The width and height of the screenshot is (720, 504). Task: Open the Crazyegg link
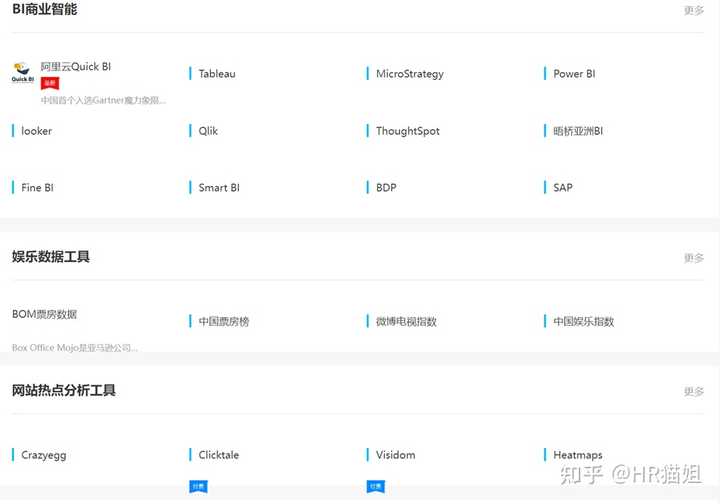pyautogui.click(x=44, y=455)
